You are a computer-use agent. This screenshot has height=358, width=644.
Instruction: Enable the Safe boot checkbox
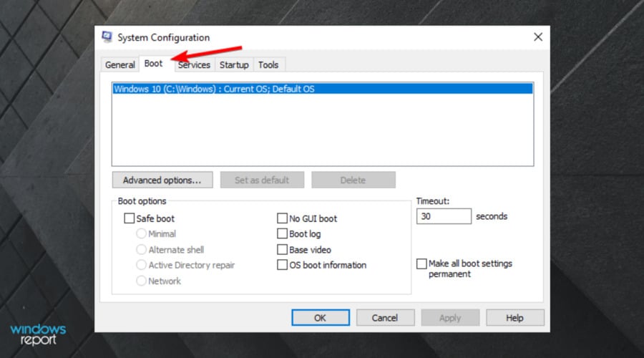130,218
